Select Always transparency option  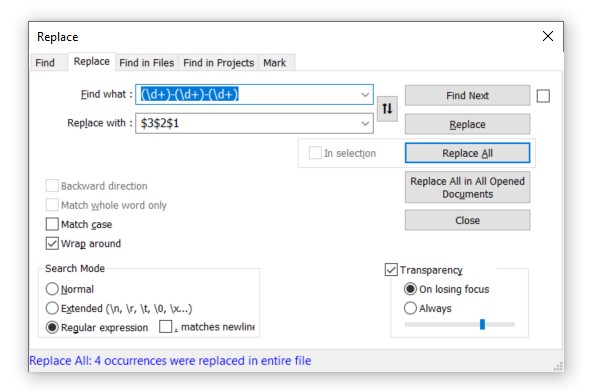pyautogui.click(x=410, y=308)
